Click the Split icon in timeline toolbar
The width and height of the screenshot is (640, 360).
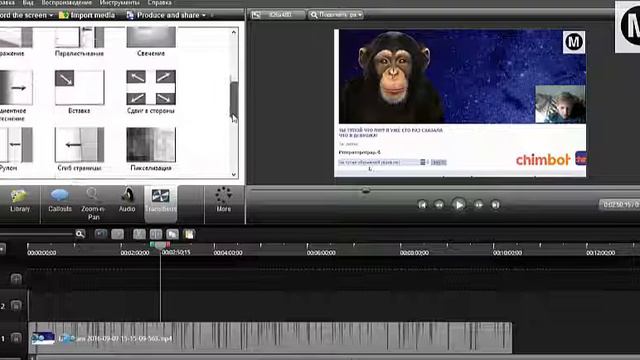(x=156, y=234)
